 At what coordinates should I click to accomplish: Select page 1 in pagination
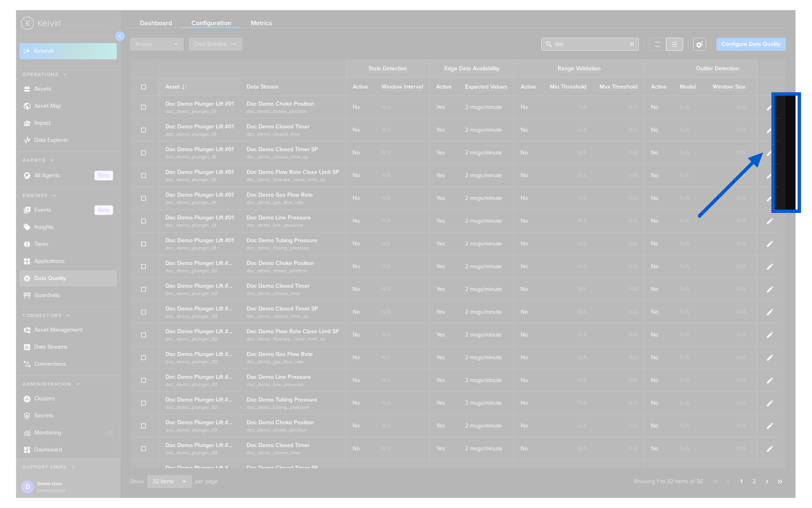pyautogui.click(x=741, y=481)
